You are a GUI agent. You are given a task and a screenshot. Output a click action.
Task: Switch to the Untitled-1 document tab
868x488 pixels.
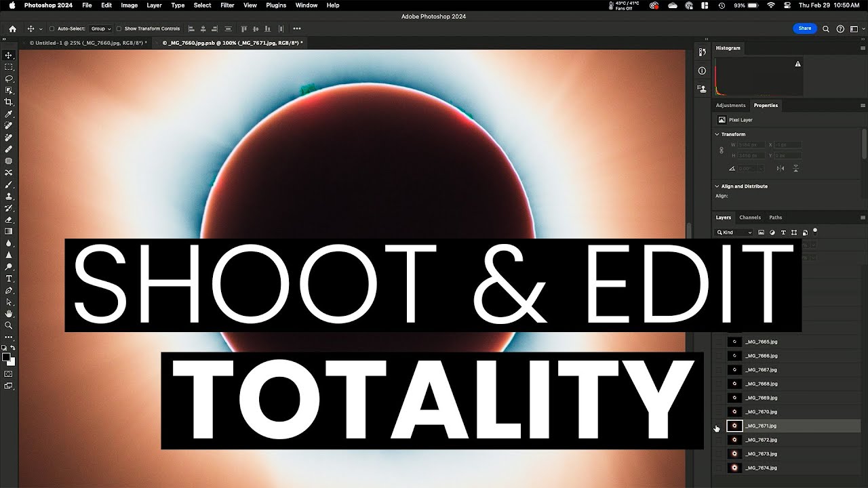coord(88,43)
